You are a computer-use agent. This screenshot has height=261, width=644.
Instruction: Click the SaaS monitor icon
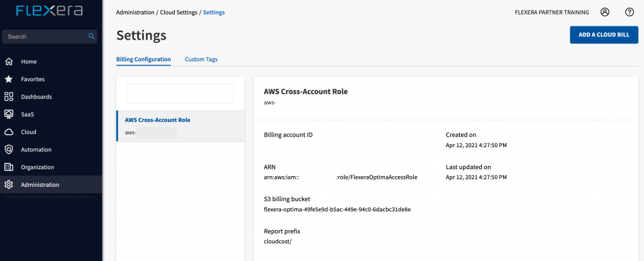[9, 114]
